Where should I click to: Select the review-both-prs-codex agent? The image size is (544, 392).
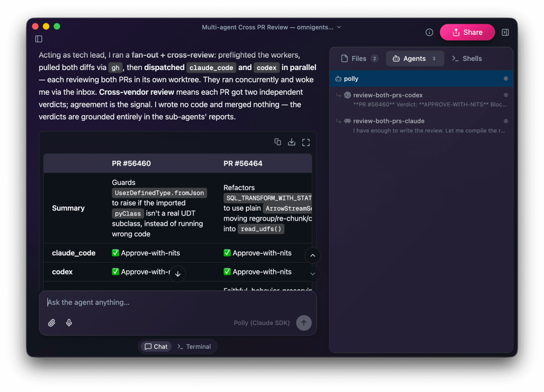coord(421,100)
